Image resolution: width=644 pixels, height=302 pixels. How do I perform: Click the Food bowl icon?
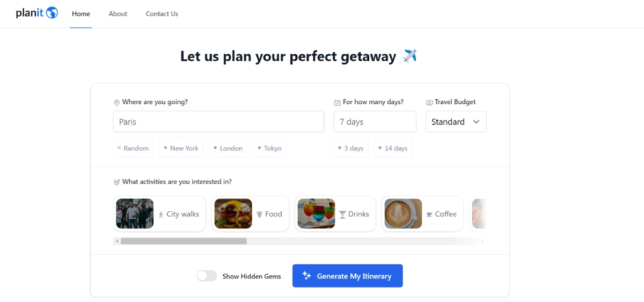click(259, 214)
